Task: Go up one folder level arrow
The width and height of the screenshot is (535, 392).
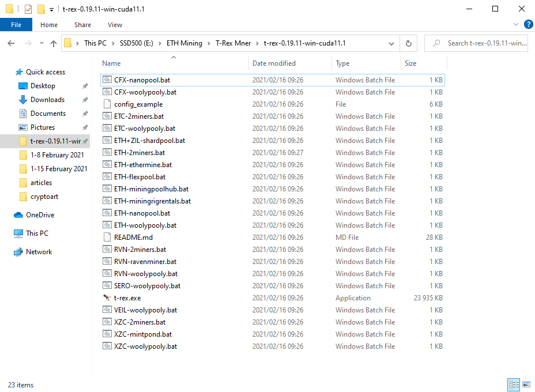Action: 54,43
